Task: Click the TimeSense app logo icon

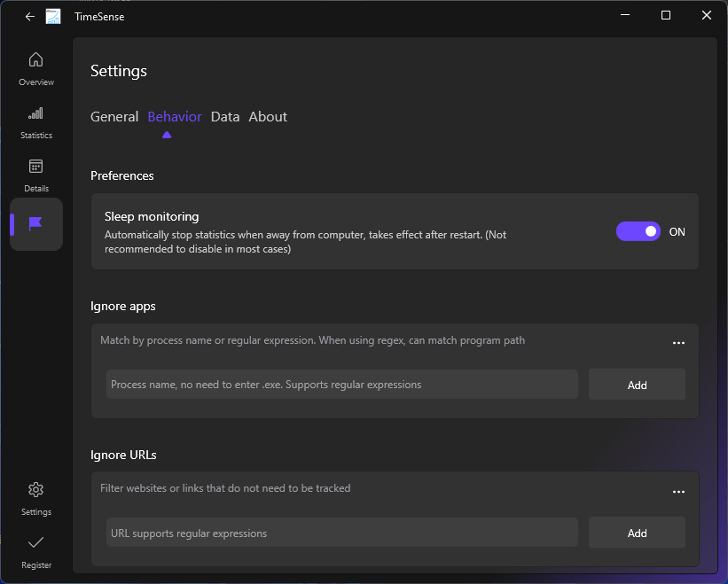Action: pos(53,17)
